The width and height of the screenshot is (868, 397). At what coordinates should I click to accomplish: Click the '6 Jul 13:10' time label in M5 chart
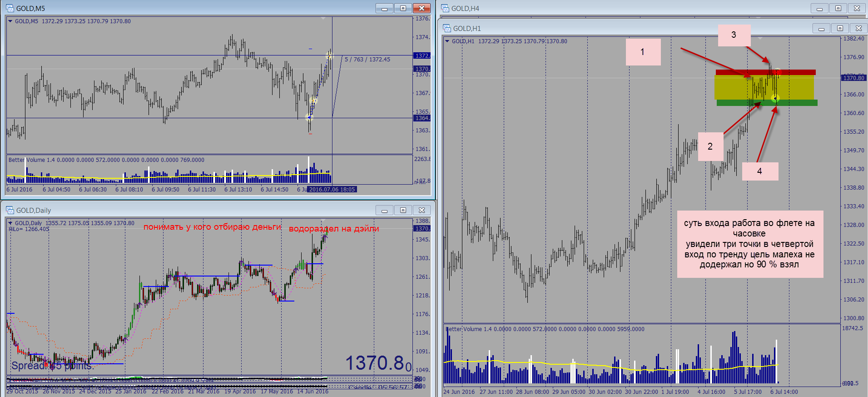pos(238,190)
